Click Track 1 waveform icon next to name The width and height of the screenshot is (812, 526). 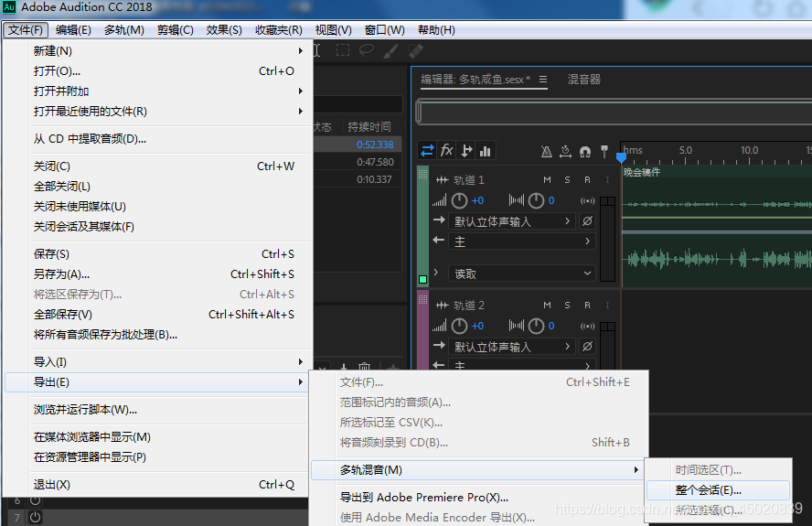point(442,180)
